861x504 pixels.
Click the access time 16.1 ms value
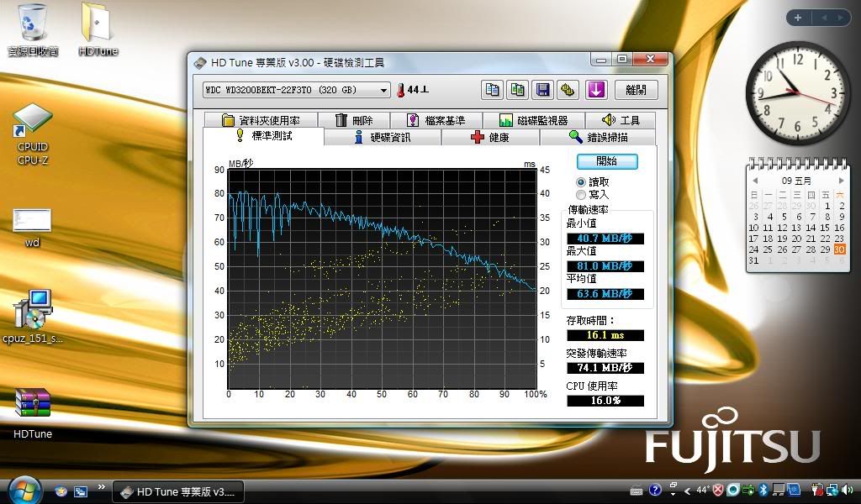pos(605,335)
